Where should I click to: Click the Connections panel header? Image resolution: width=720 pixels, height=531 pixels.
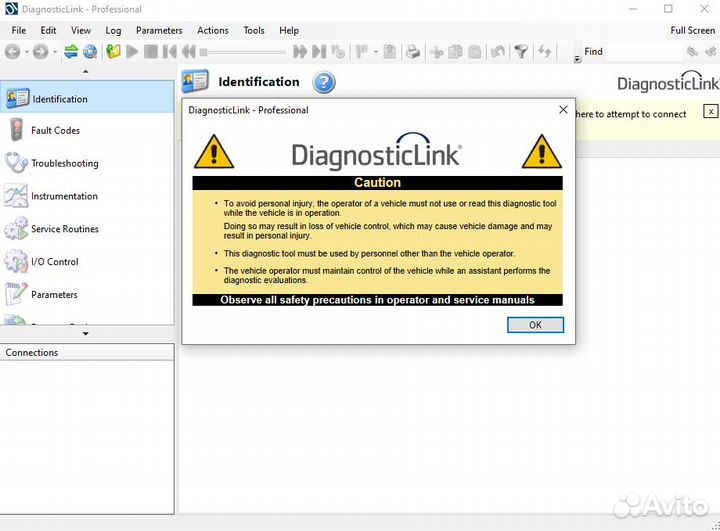tap(87, 352)
